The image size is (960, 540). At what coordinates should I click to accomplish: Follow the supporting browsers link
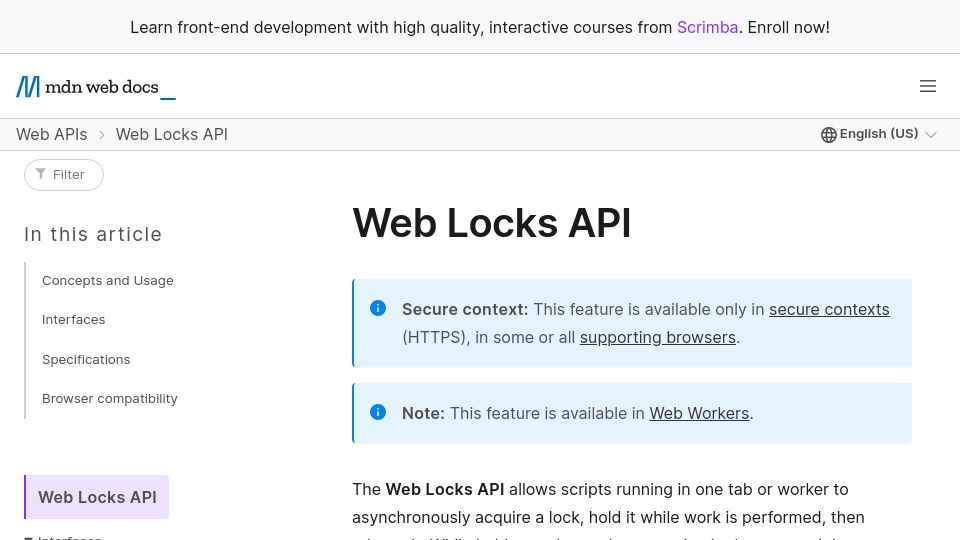coord(658,337)
